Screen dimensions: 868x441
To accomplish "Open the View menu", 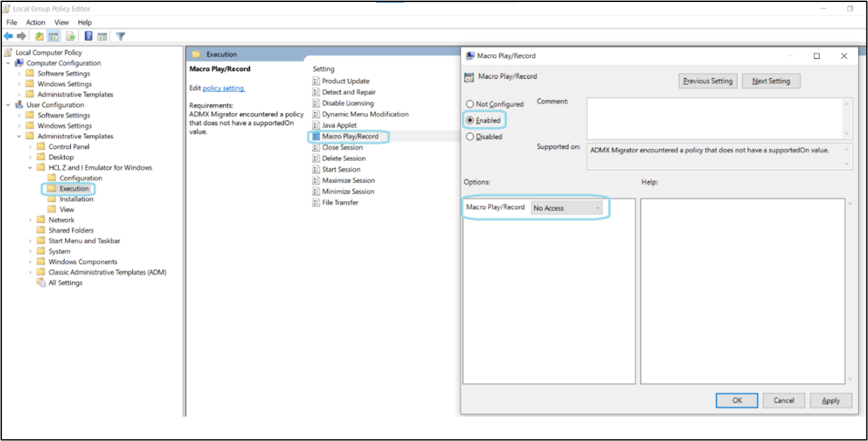I will tap(62, 23).
